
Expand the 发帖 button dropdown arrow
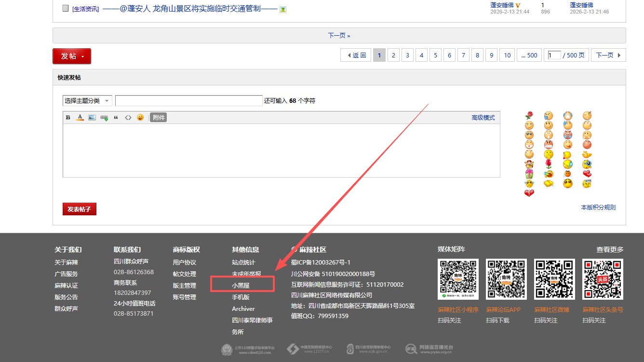click(x=83, y=57)
